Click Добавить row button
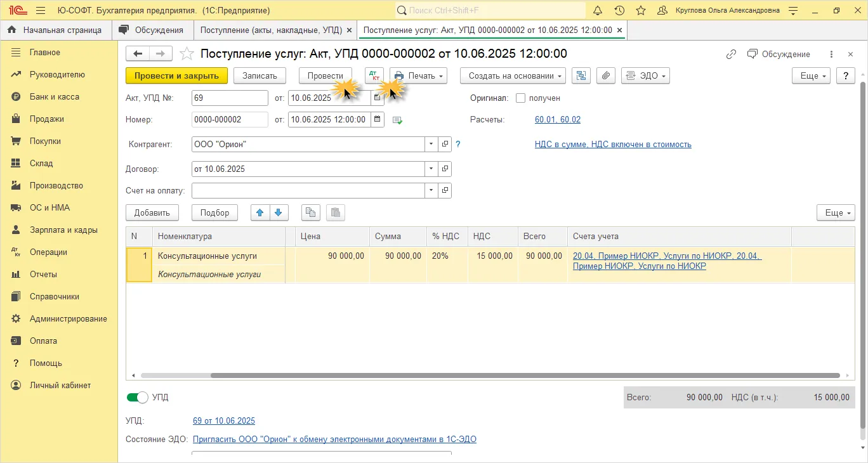 pyautogui.click(x=152, y=212)
